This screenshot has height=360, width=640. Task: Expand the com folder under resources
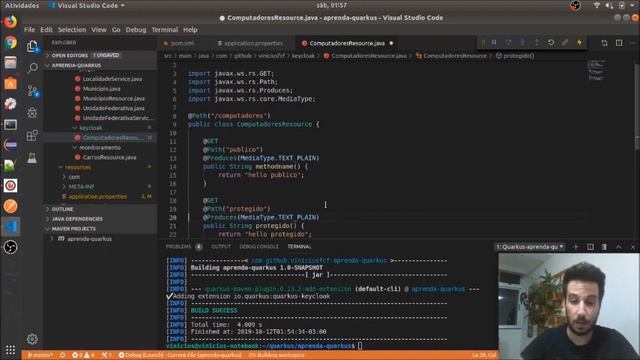[x=74, y=177]
